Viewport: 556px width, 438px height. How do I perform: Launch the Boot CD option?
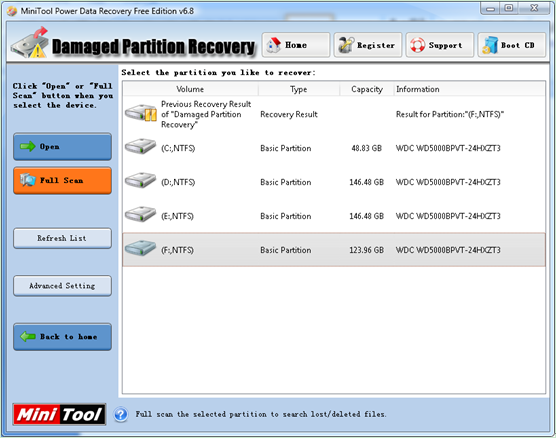pos(512,45)
